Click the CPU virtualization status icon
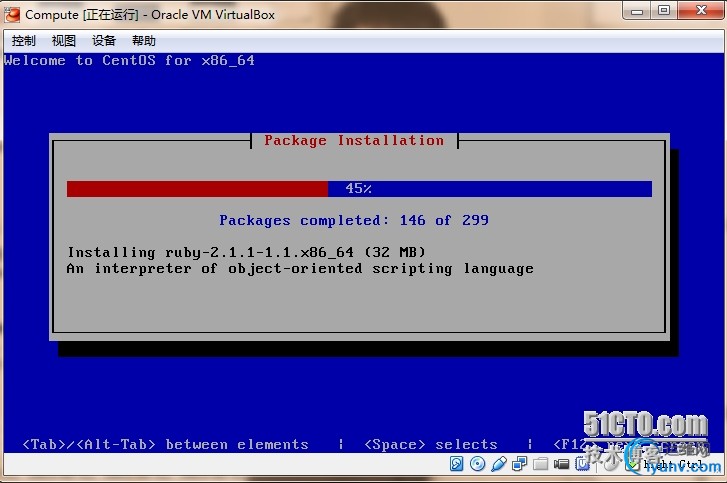Image resolution: width=727 pixels, height=483 pixels. click(x=582, y=464)
